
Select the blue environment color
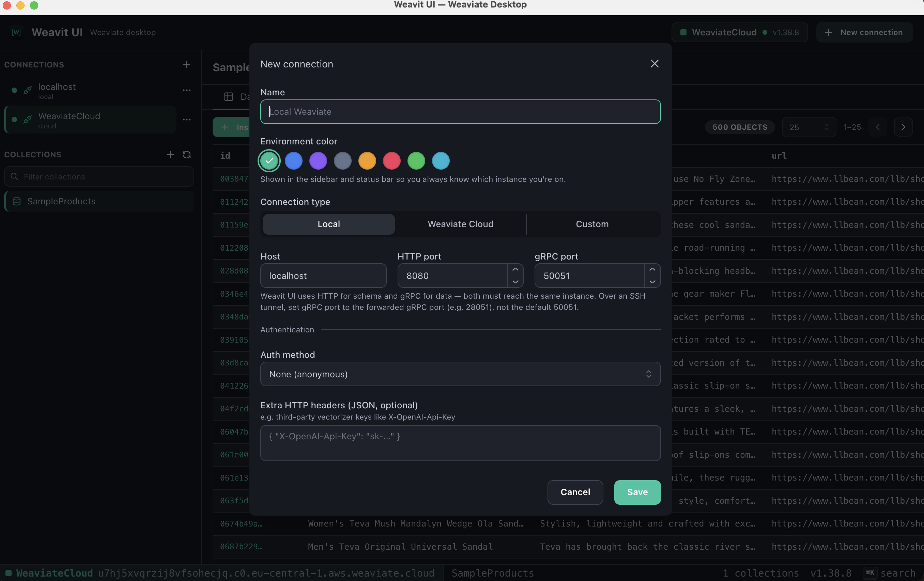pos(294,161)
